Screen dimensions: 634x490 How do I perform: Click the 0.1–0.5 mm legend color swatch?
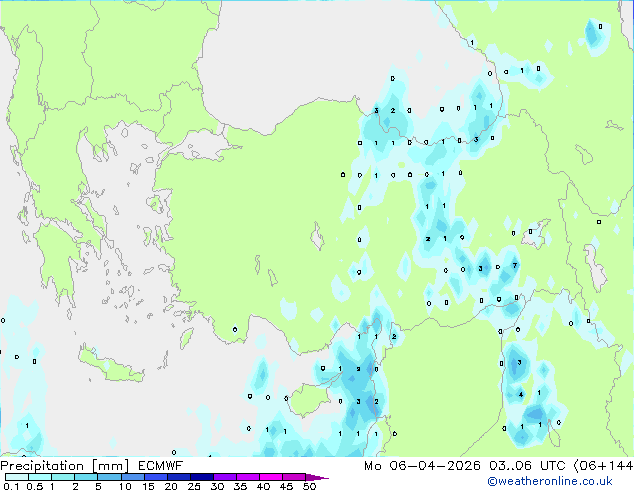click(17, 477)
